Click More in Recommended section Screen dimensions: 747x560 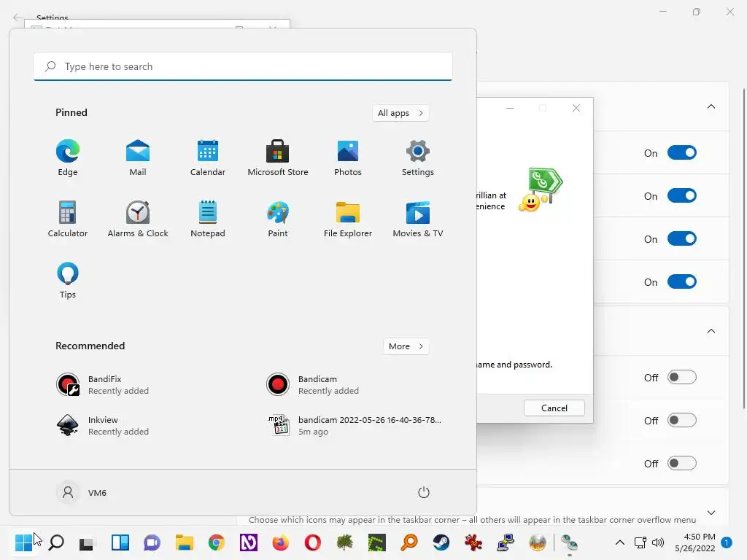[x=406, y=346]
